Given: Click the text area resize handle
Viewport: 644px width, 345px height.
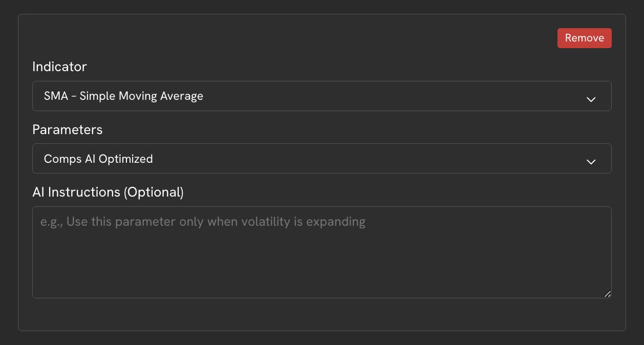Looking at the screenshot, I should point(607,294).
